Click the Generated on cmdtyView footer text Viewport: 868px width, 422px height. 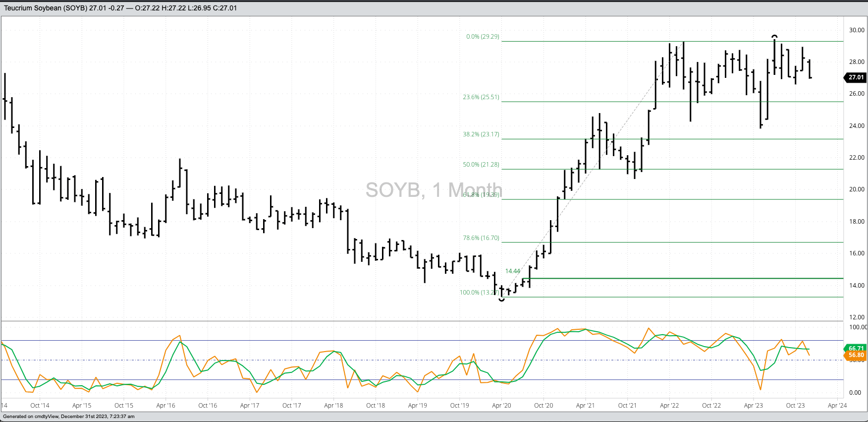point(69,417)
